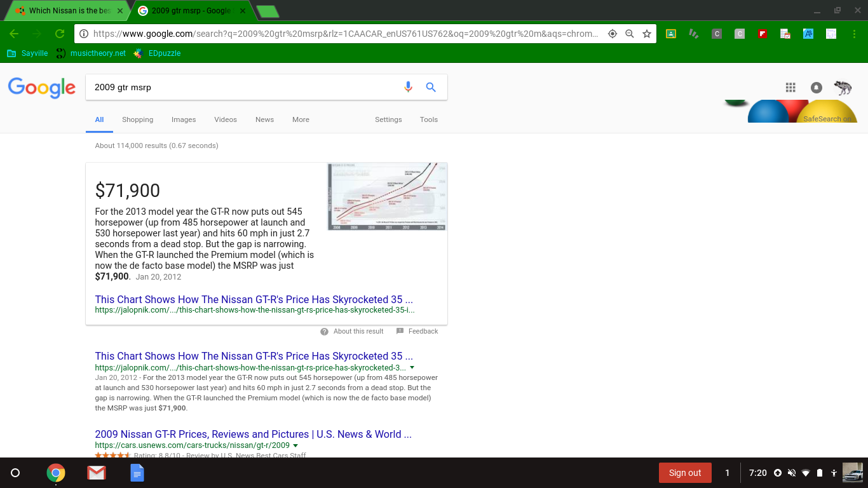
Task: Click the gray slanted-bars extension icon
Action: click(694, 34)
